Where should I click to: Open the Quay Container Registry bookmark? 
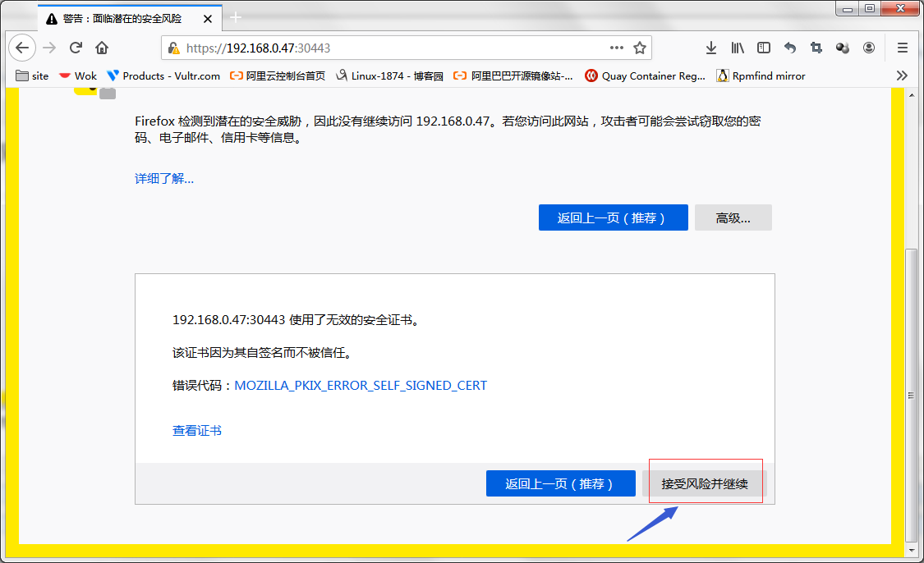click(x=646, y=76)
